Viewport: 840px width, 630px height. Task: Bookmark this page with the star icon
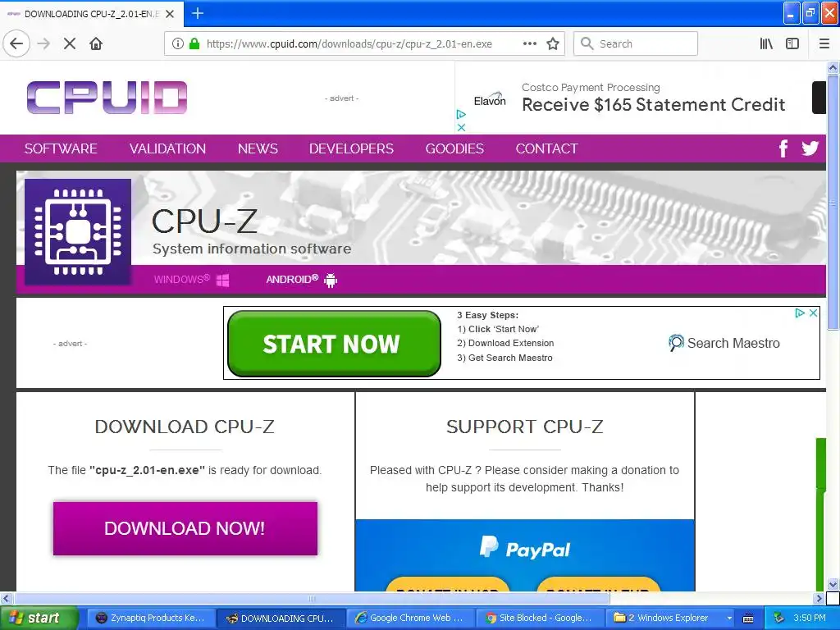[553, 43]
